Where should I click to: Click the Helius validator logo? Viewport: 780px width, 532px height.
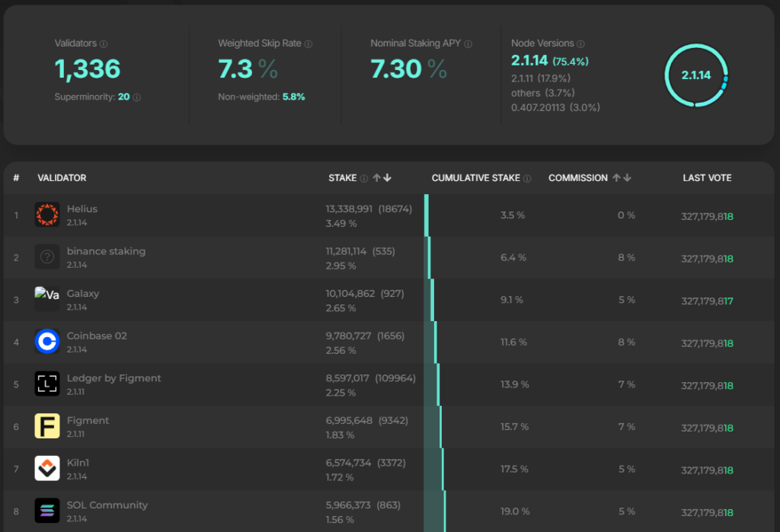pyautogui.click(x=47, y=215)
